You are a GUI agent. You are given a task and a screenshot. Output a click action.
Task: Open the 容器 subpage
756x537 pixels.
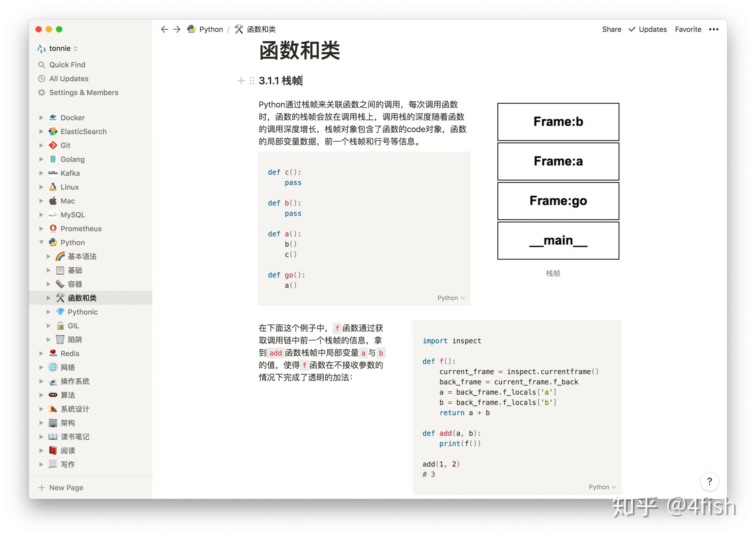tap(91, 284)
